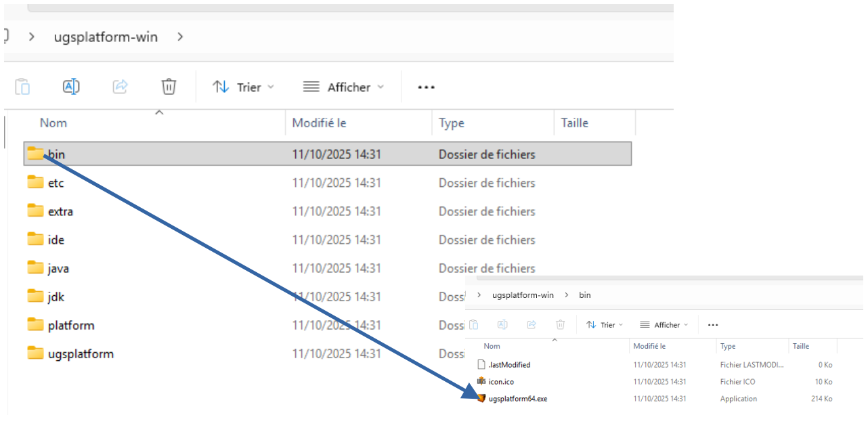Open the Afficher menu in small window
868x436 pixels.
pos(664,325)
